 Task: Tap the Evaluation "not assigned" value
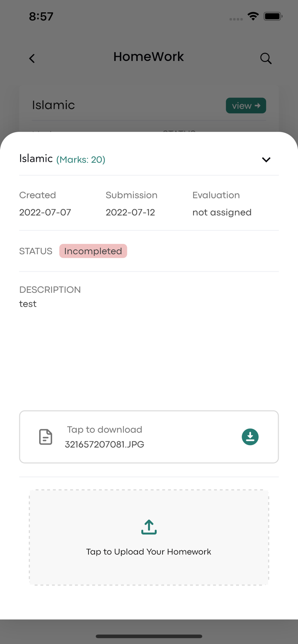tap(222, 213)
